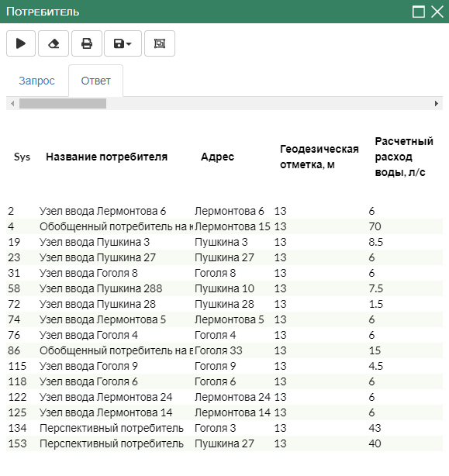Click the scrollbar left arrow

(12, 104)
